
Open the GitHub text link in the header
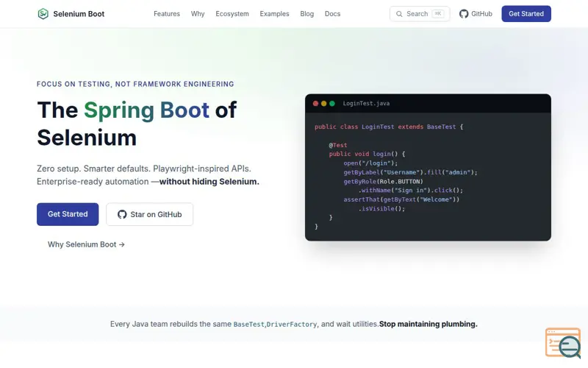(481, 14)
